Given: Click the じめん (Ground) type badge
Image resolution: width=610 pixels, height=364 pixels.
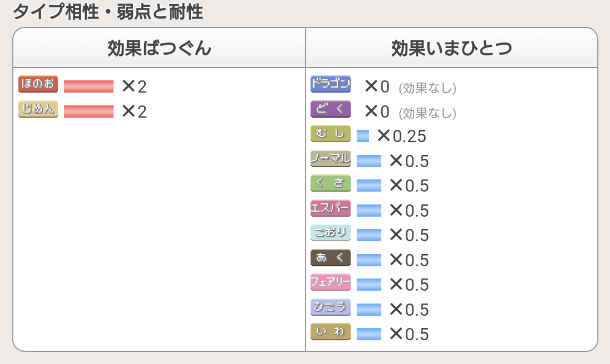Looking at the screenshot, I should point(38,109).
